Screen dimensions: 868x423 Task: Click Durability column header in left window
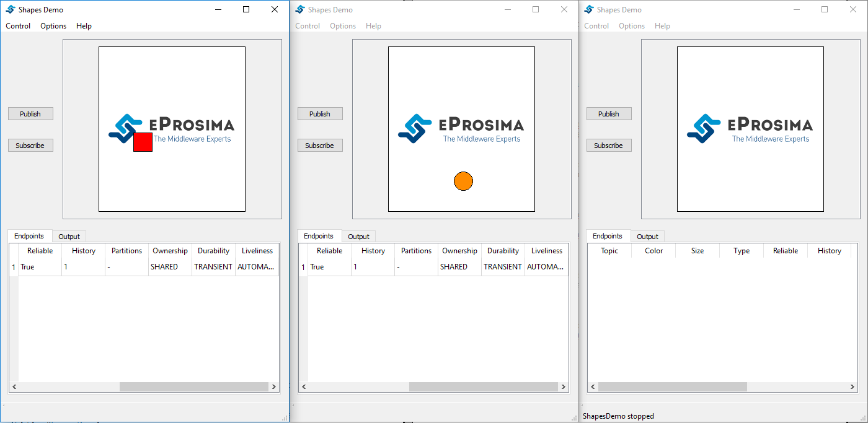pos(214,251)
